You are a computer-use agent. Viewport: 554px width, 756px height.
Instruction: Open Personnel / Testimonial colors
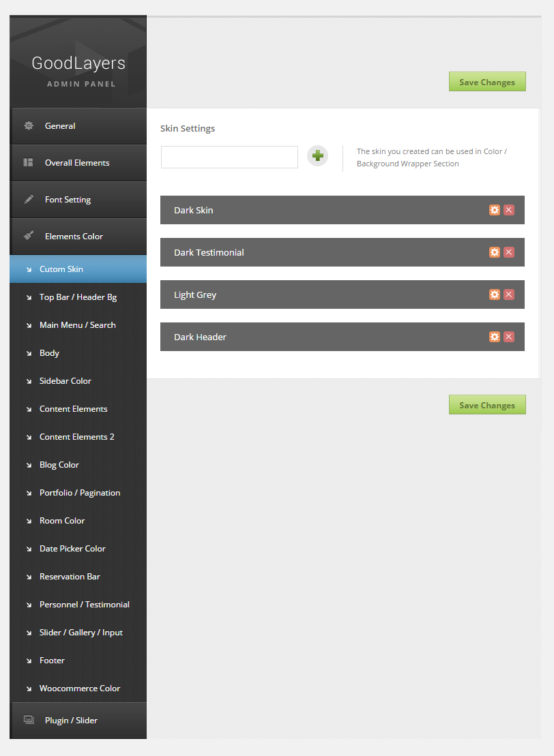78,605
